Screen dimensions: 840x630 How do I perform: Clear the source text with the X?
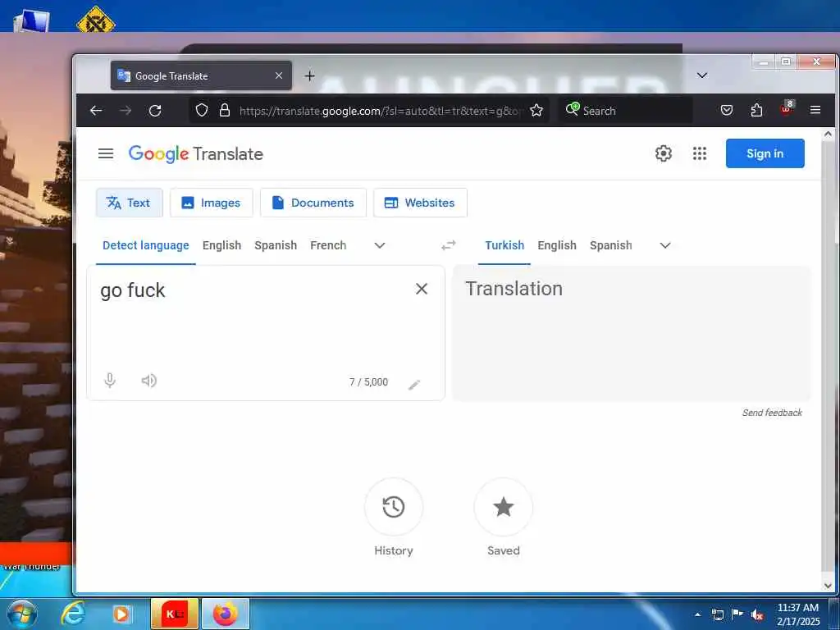[x=422, y=289]
